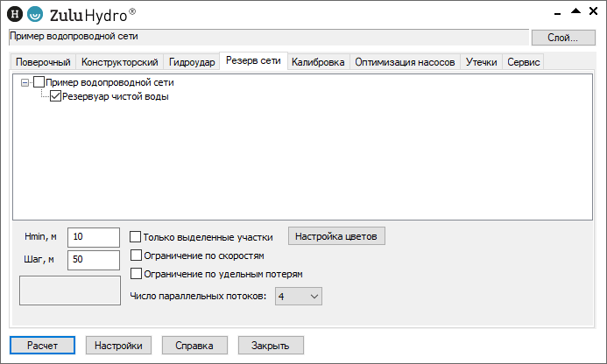Click the black H logo icon
This screenshot has width=607, height=364.
point(15,14)
